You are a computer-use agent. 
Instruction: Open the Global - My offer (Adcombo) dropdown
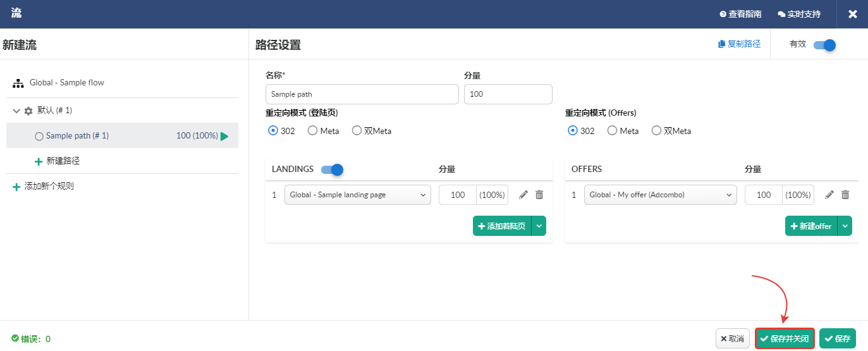[661, 195]
